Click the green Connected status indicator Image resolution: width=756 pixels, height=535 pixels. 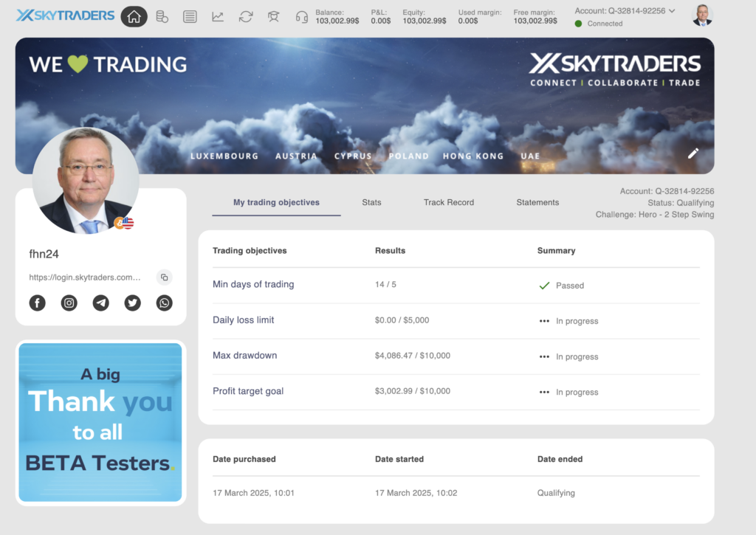[579, 24]
